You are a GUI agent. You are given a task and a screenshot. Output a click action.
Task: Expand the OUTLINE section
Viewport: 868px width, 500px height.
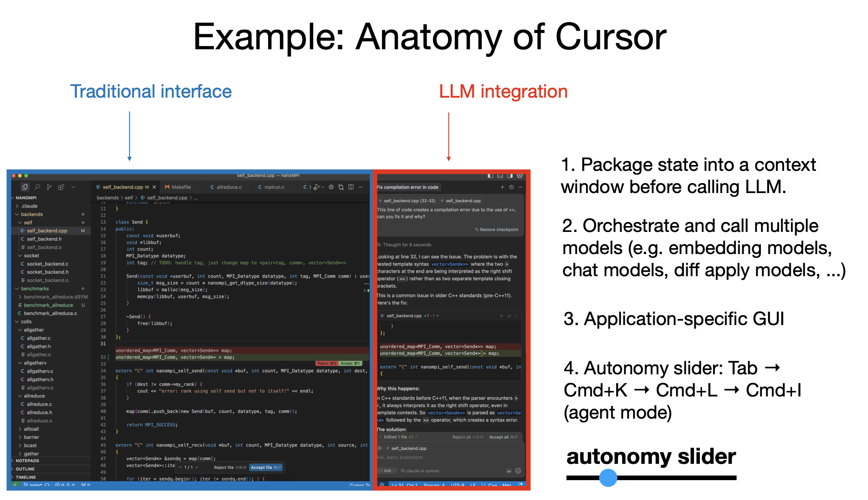(x=50, y=469)
